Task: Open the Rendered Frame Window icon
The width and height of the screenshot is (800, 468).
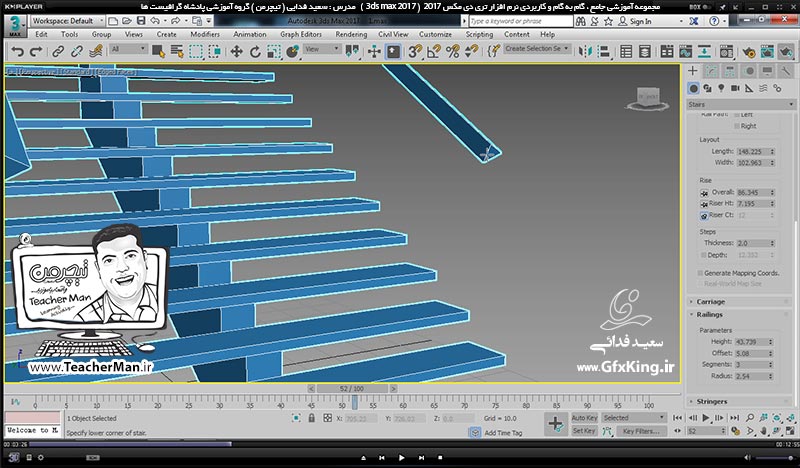Action: point(767,52)
